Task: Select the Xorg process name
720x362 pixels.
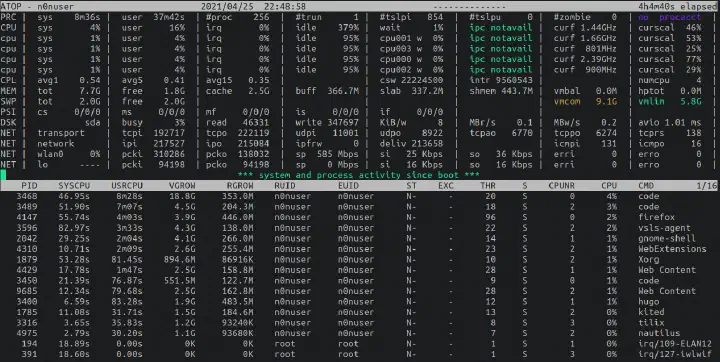Action: 648,260
